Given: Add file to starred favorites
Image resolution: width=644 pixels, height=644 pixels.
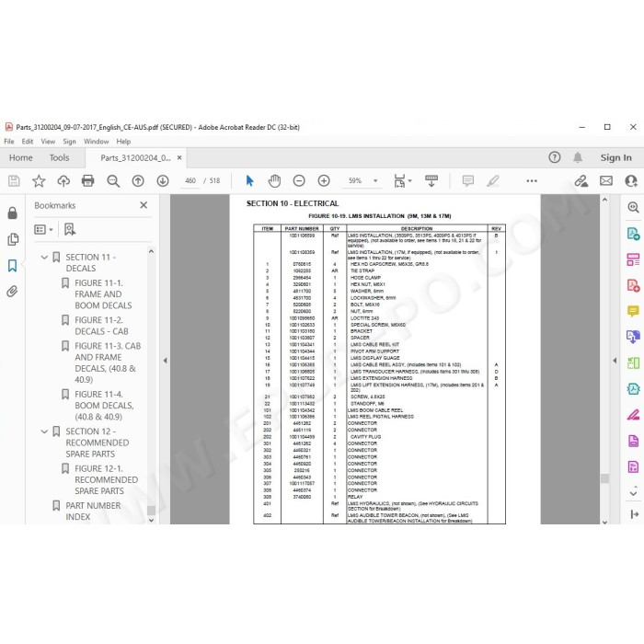Looking at the screenshot, I should click(x=39, y=180).
